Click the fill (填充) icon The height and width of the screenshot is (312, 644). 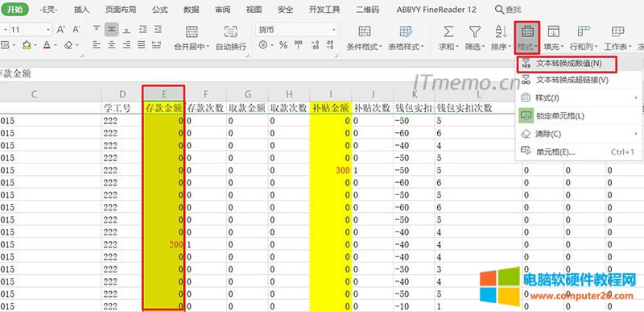pyautogui.click(x=554, y=31)
